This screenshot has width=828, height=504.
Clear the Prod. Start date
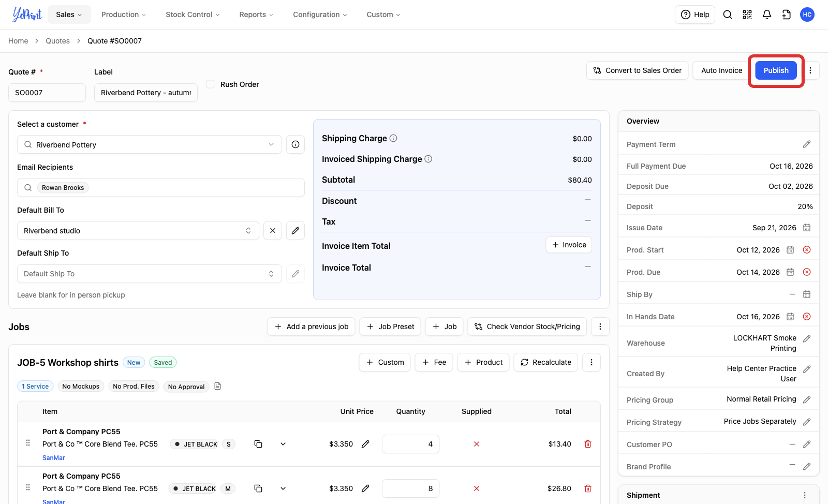point(807,250)
